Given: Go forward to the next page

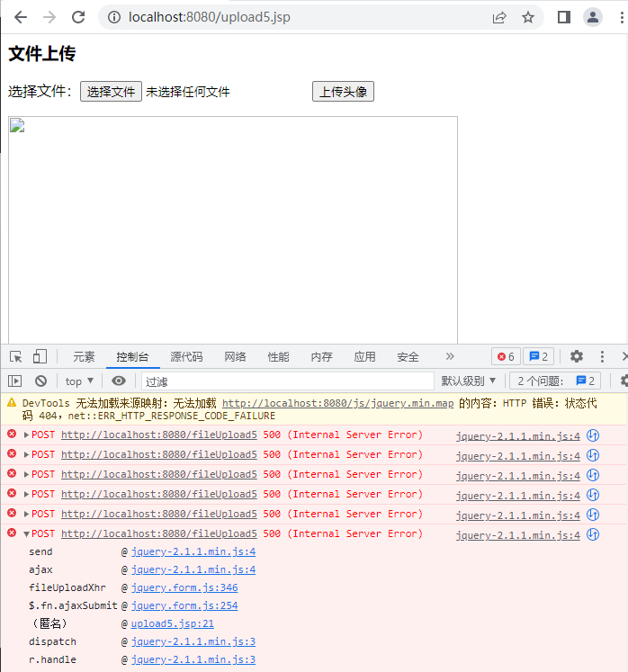Looking at the screenshot, I should (49, 17).
